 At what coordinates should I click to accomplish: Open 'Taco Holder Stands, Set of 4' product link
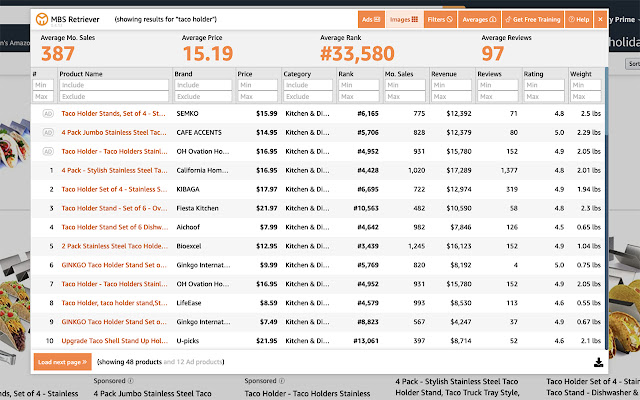[x=113, y=113]
